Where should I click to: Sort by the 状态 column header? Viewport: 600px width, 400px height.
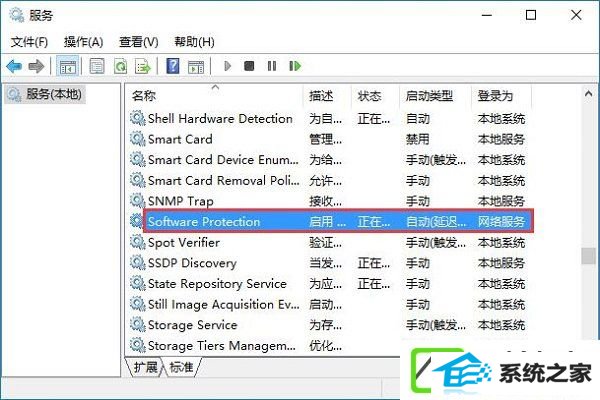[x=376, y=96]
